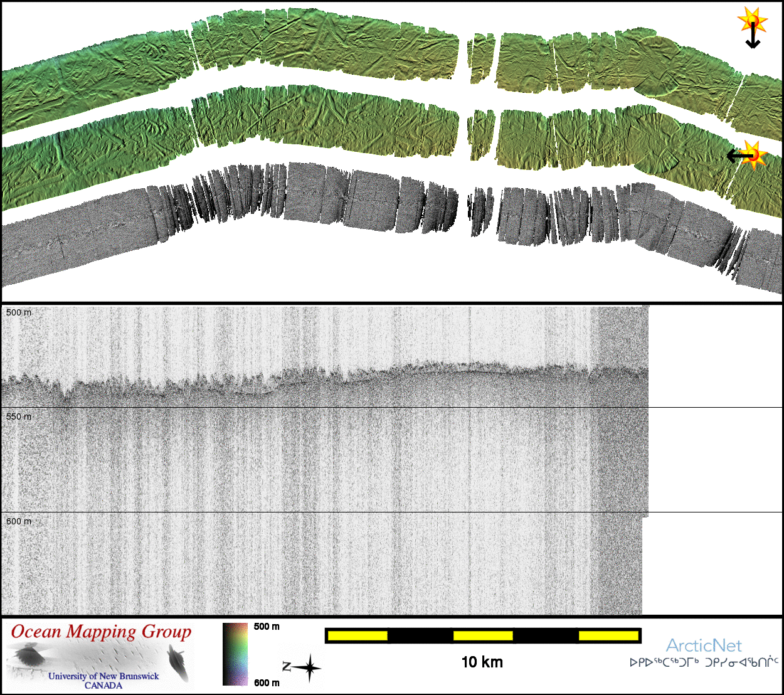Viewport: 784px width, 695px height.
Task: Click the north compass star icon
Action: 309,668
